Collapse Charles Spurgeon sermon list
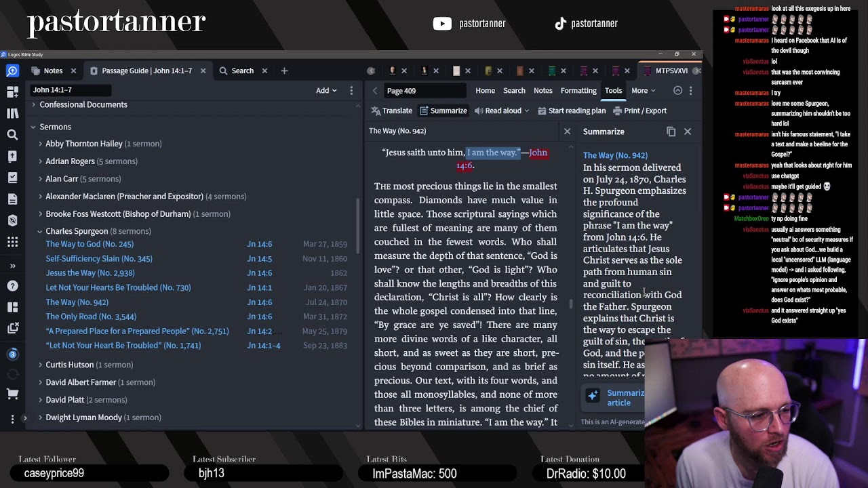Screen dimensions: 868x488 pyautogui.click(x=40, y=231)
